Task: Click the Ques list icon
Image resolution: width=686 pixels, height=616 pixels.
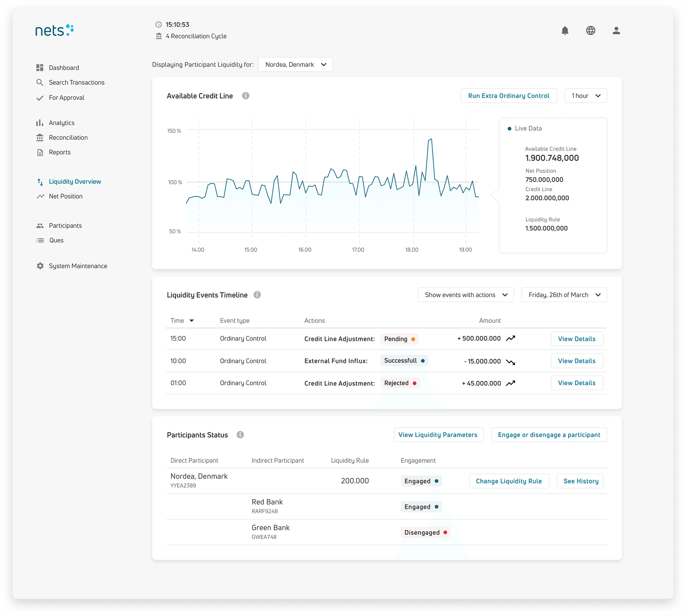Action: click(40, 240)
